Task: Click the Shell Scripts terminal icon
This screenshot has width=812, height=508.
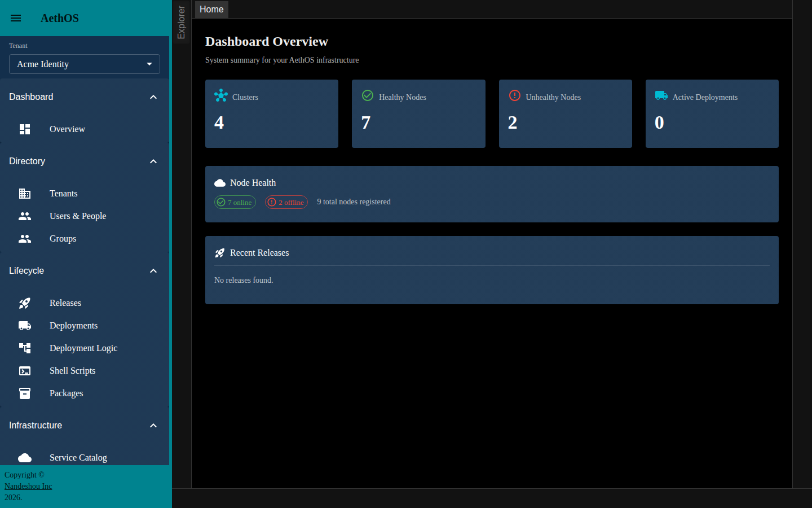Action: coord(25,371)
